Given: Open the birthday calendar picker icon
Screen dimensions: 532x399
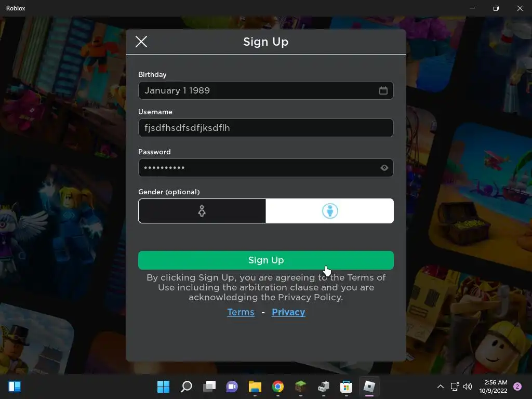Looking at the screenshot, I should 383,90.
